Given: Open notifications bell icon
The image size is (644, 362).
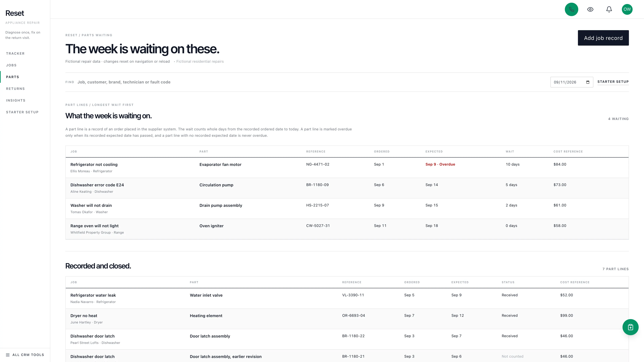Looking at the screenshot, I should pos(609,9).
